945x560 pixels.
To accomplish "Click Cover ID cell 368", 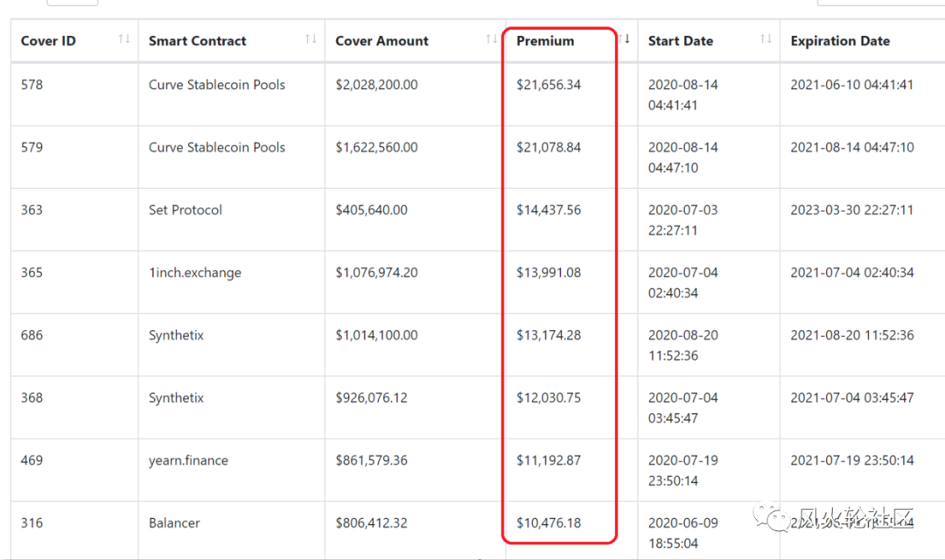I will 32,398.
